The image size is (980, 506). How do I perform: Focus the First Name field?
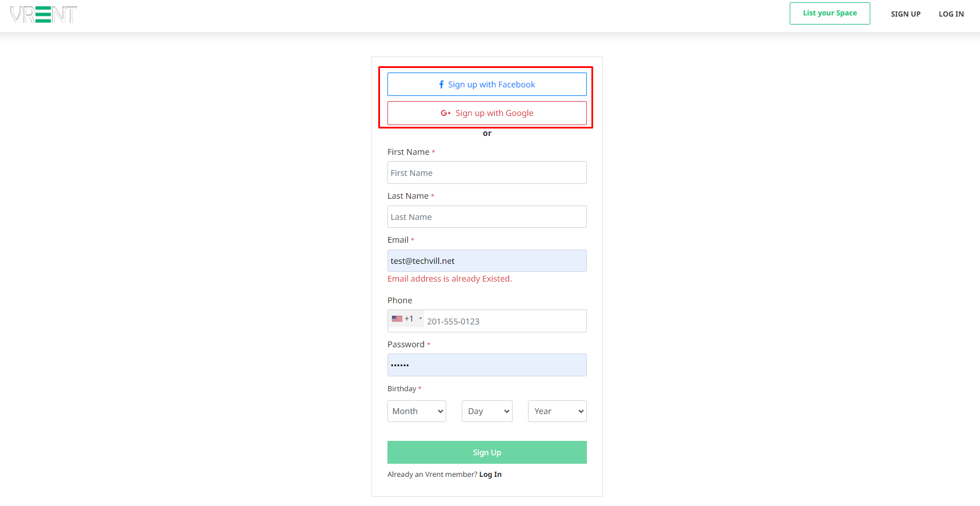(x=487, y=172)
